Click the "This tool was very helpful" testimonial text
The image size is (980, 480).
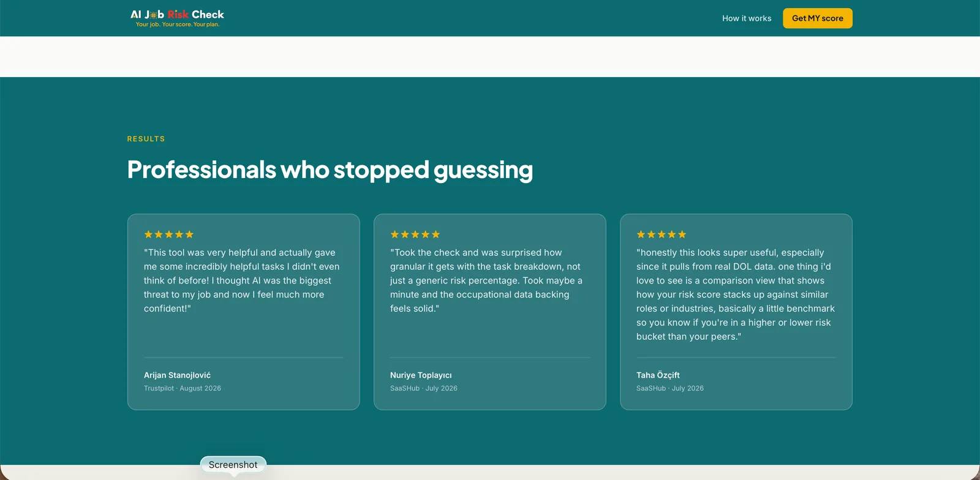tap(242, 280)
